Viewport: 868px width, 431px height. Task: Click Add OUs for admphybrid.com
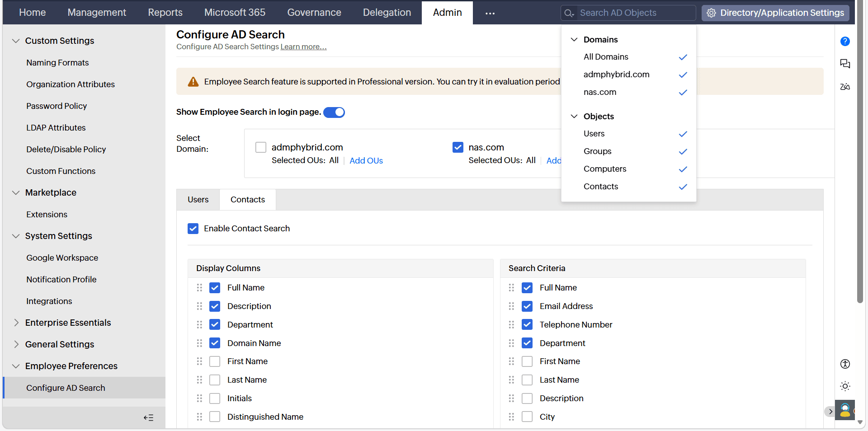click(366, 160)
